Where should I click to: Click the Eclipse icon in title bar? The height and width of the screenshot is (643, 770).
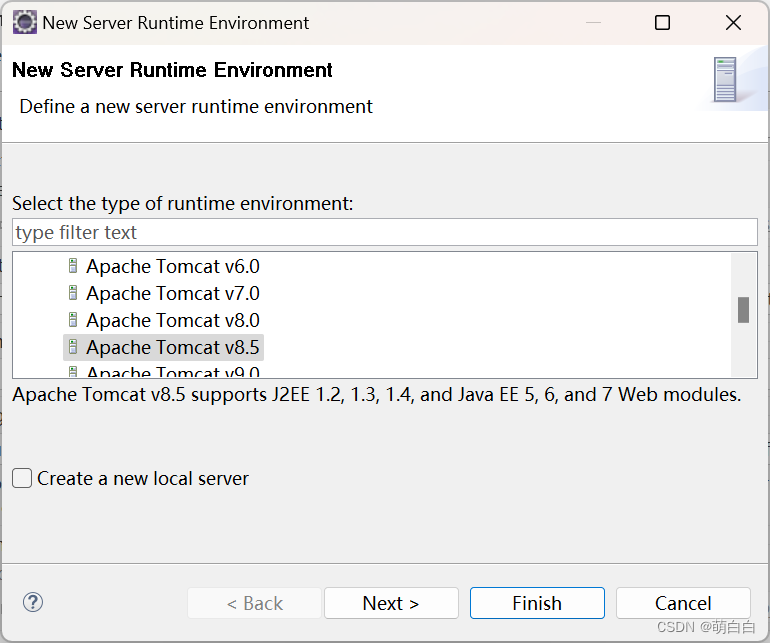pyautogui.click(x=25, y=23)
